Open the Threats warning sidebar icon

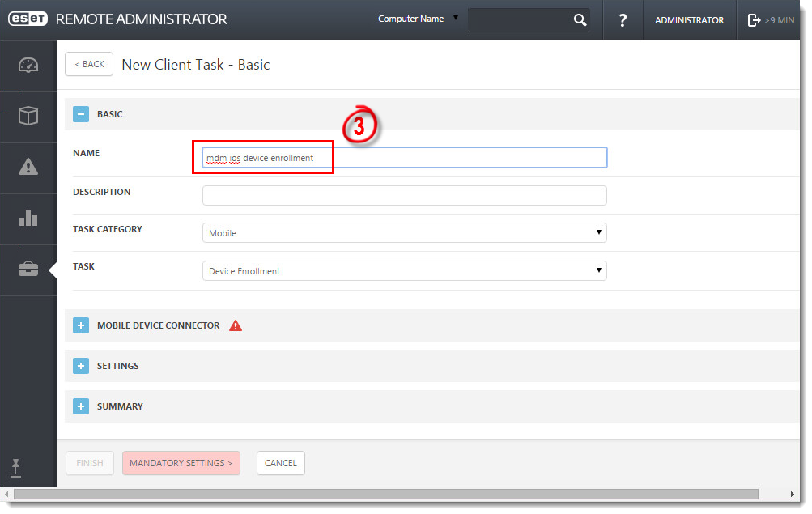pos(28,167)
